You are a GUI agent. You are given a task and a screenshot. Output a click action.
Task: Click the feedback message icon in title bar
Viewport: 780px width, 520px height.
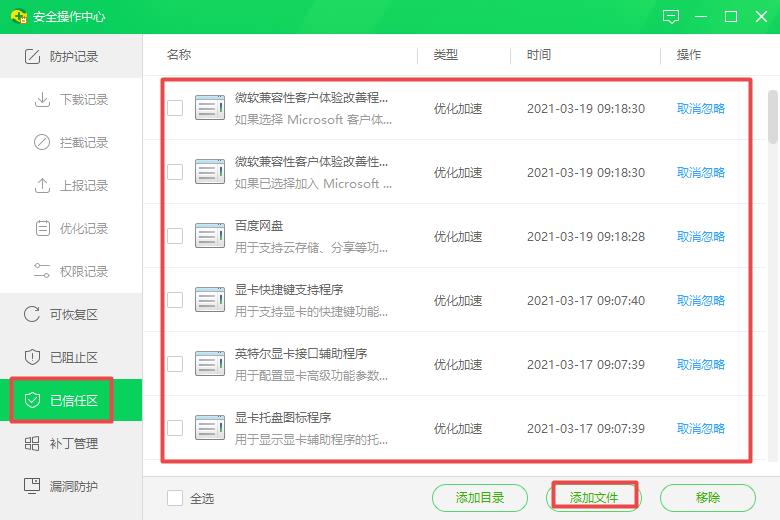pos(671,17)
